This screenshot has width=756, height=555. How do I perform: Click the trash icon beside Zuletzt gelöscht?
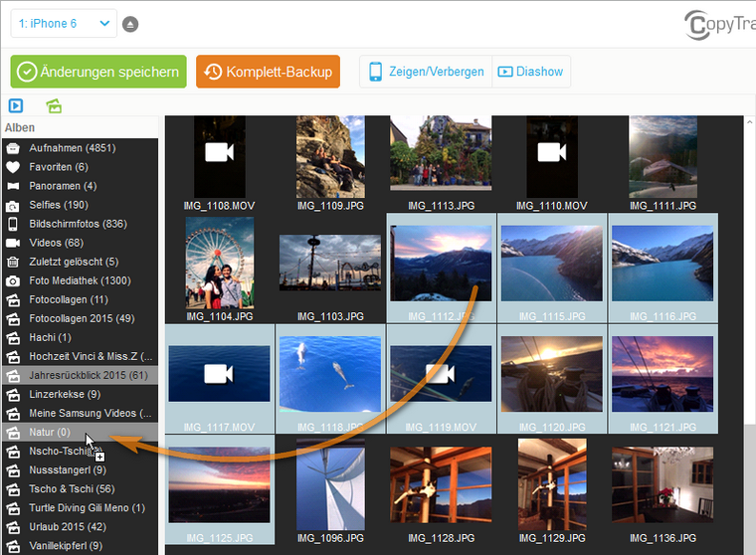click(x=13, y=262)
